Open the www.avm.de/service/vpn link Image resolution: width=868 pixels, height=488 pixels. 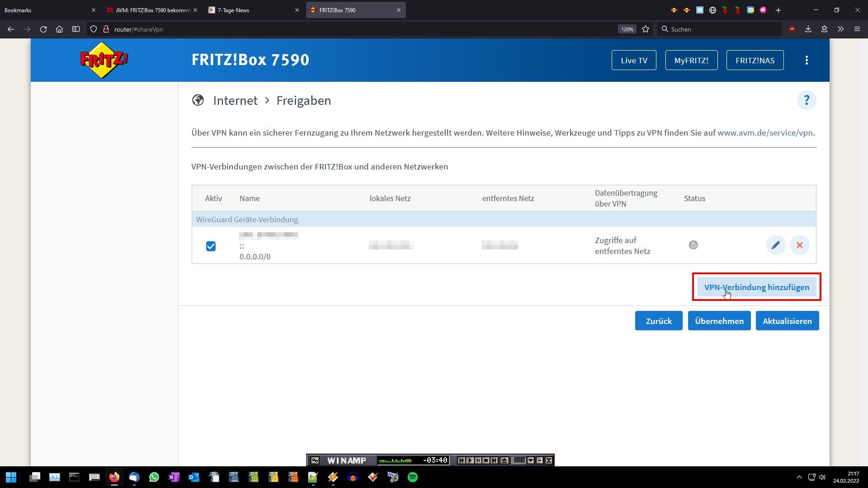click(765, 133)
